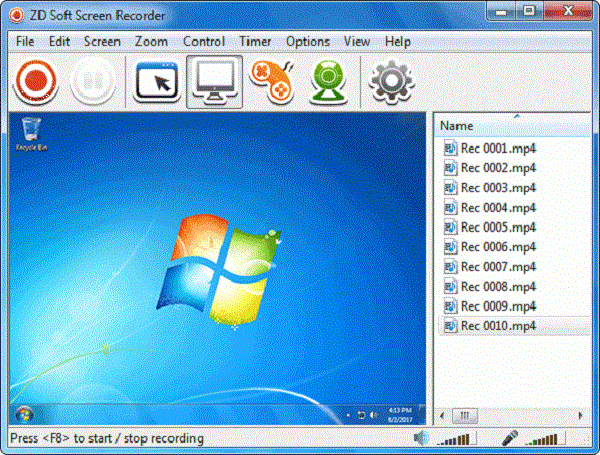Viewport: 600px width, 455px height.
Task: Click the ZD Soft app icon in title bar
Action: pyautogui.click(x=16, y=15)
